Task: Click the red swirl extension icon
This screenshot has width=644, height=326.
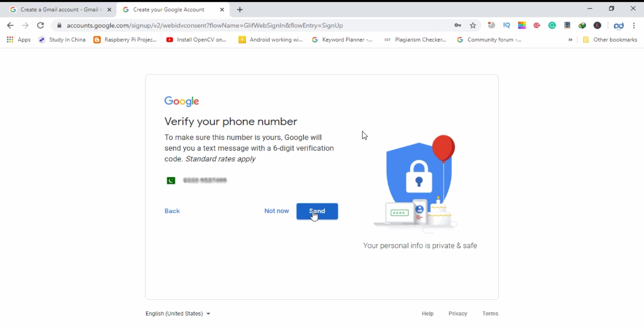Action: (537, 25)
